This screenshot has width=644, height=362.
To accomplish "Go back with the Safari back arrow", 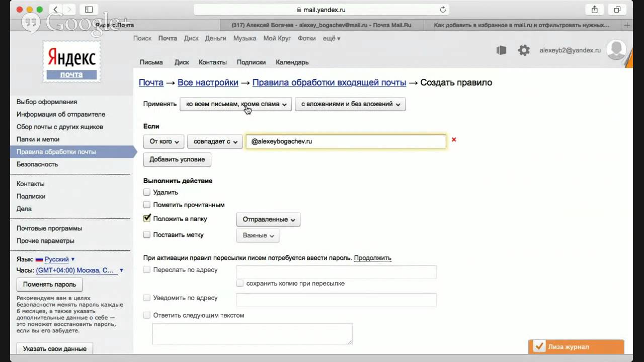I will click(x=55, y=10).
